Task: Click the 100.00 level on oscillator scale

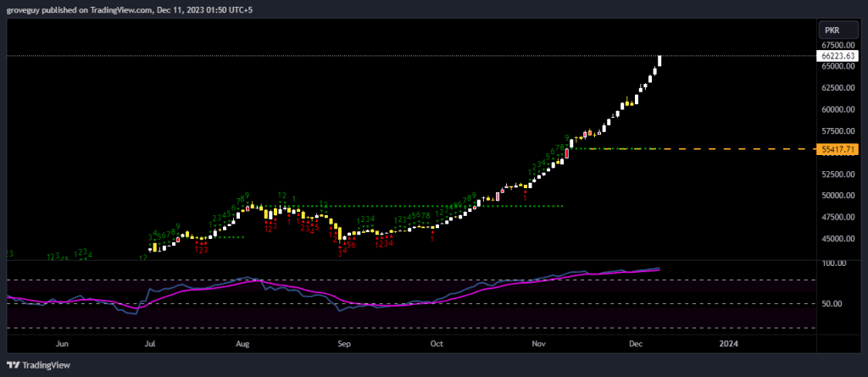Action: tap(835, 263)
